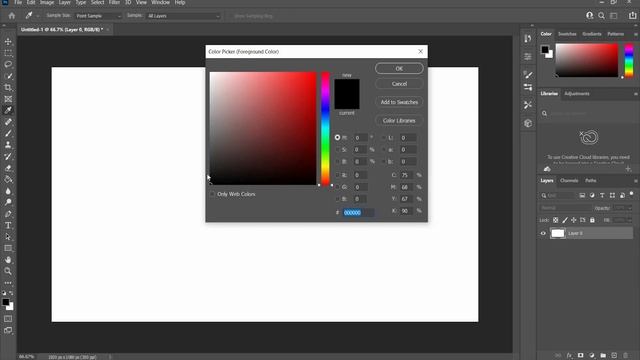Click Add to Swatches button

[399, 102]
